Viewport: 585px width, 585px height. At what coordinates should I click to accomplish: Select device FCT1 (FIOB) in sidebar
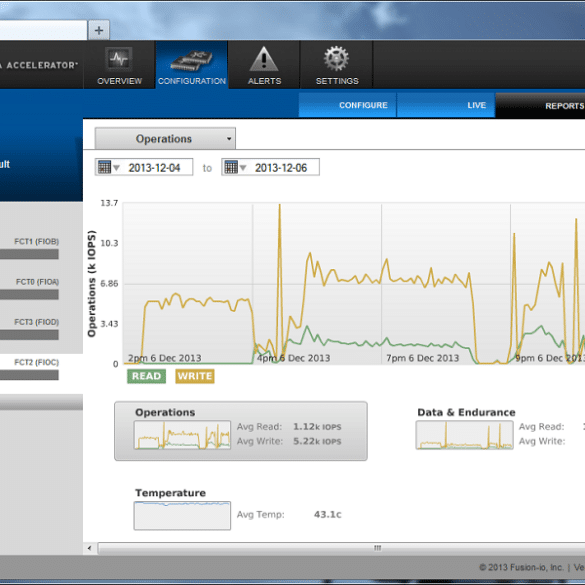click(x=37, y=241)
